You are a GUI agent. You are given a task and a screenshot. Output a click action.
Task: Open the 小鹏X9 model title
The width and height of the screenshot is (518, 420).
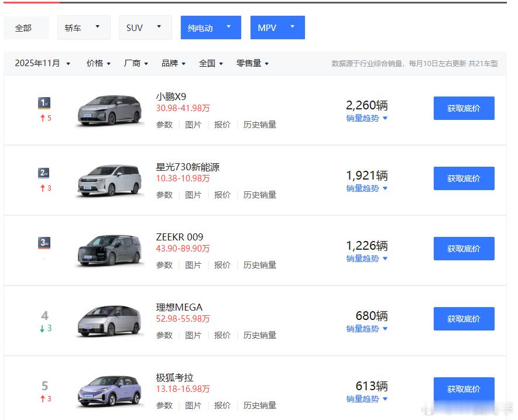tap(171, 97)
